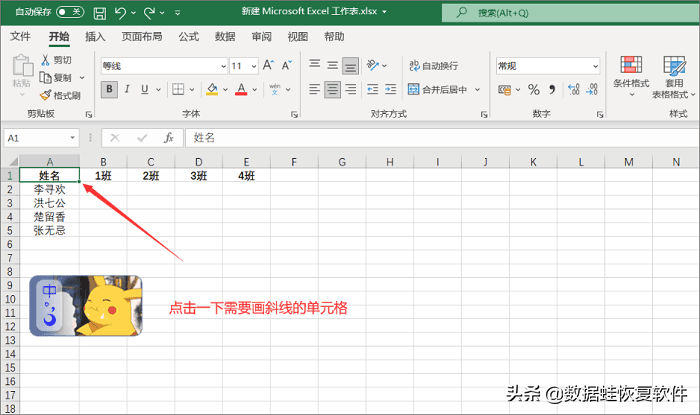Expand the Merge & Center (合并后居中) arrow
Viewport: 700px width, 415px height.
(x=477, y=90)
